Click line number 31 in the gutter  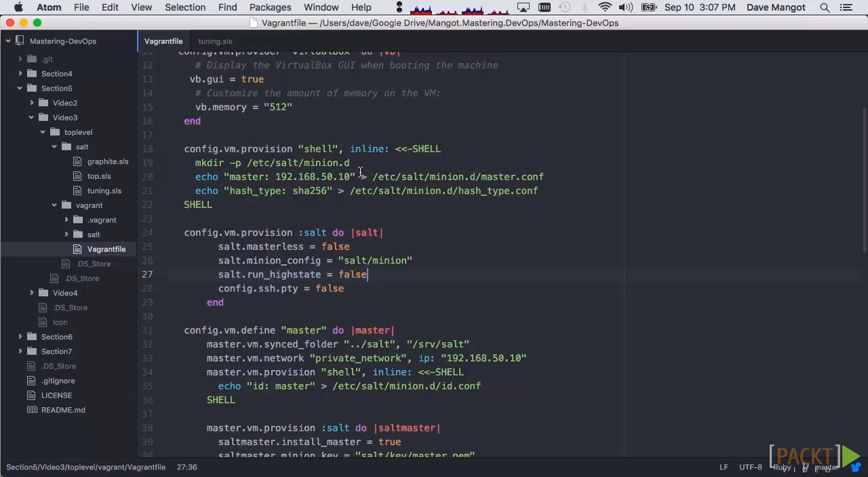click(147, 331)
